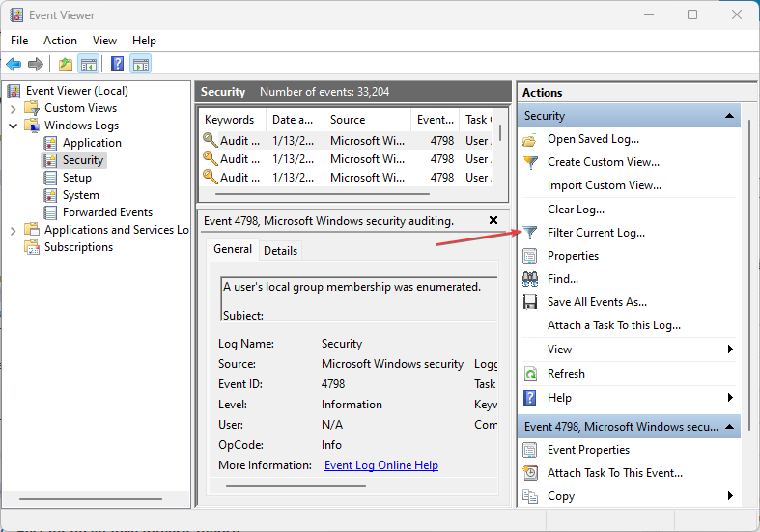The width and height of the screenshot is (760, 532).
Task: Click the Setup log icon in tree
Action: (x=50, y=178)
